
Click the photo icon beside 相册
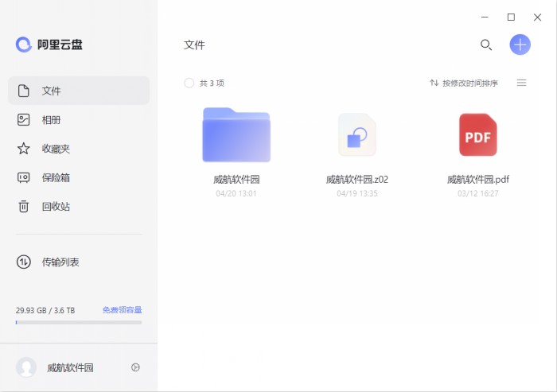point(23,119)
